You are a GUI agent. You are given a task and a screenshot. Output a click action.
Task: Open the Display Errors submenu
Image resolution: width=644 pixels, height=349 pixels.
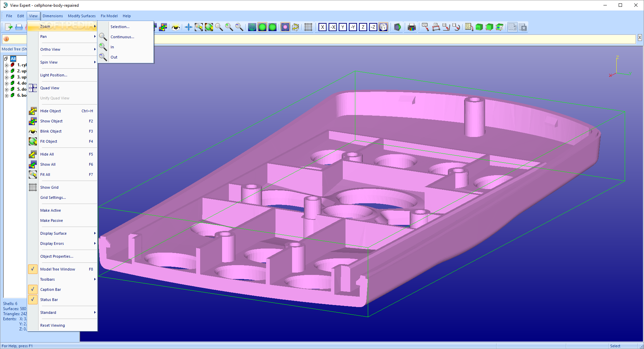pos(62,243)
